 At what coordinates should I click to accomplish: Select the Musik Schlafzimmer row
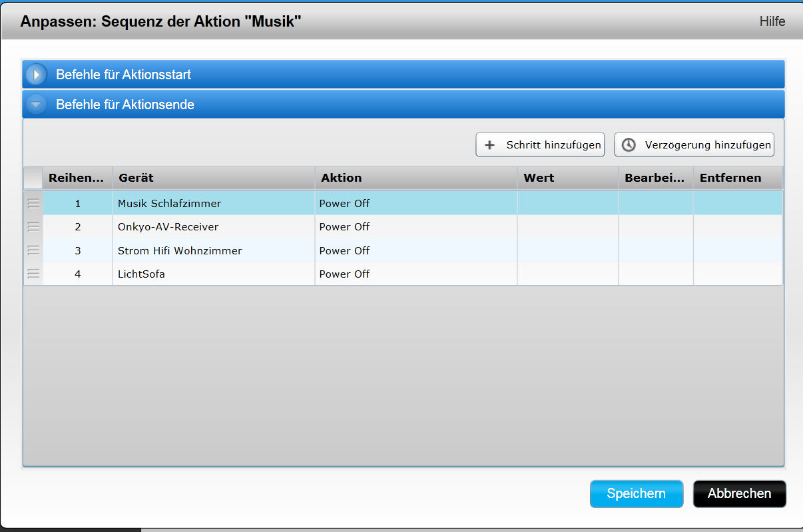click(169, 203)
